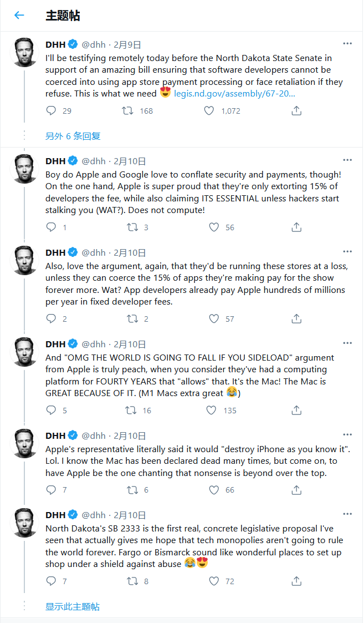Screen dimensions: 364x623
Task: Like the tweet about conflating security and payments
Action: (214, 227)
